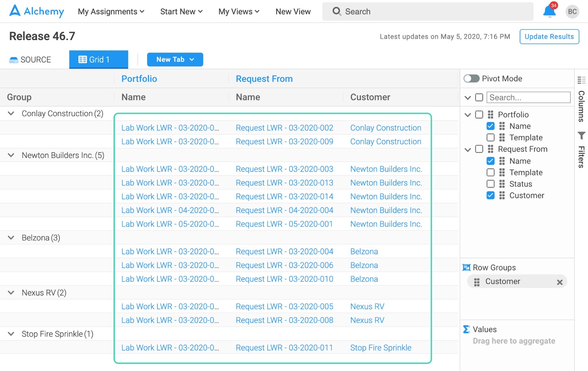Uncheck Portfolio Name column checkbox

pos(490,126)
